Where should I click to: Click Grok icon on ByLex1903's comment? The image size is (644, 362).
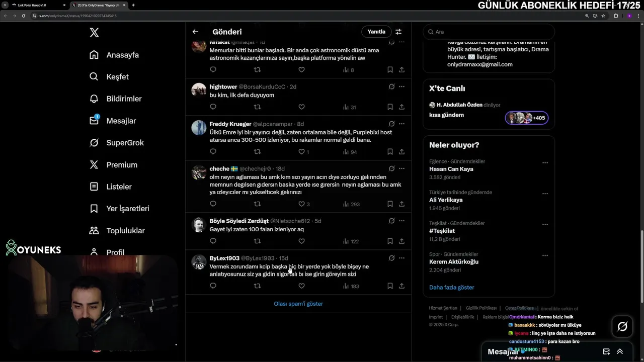point(391,258)
